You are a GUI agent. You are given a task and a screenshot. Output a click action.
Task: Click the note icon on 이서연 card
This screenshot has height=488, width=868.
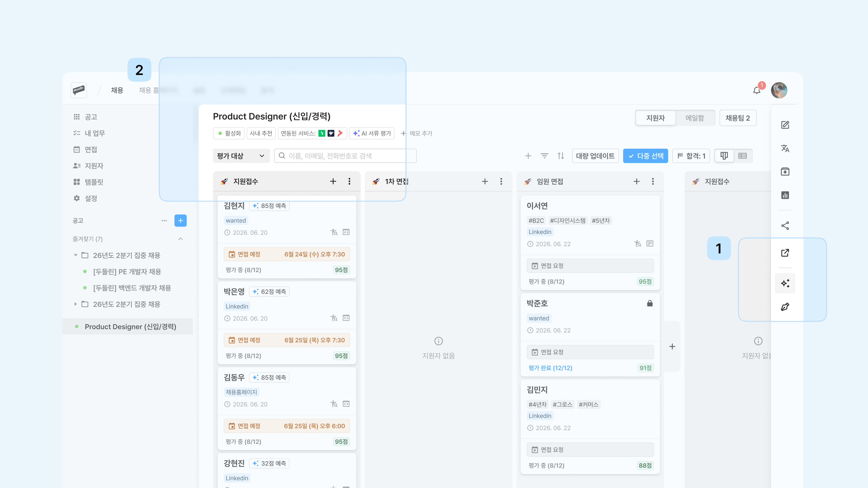point(650,243)
